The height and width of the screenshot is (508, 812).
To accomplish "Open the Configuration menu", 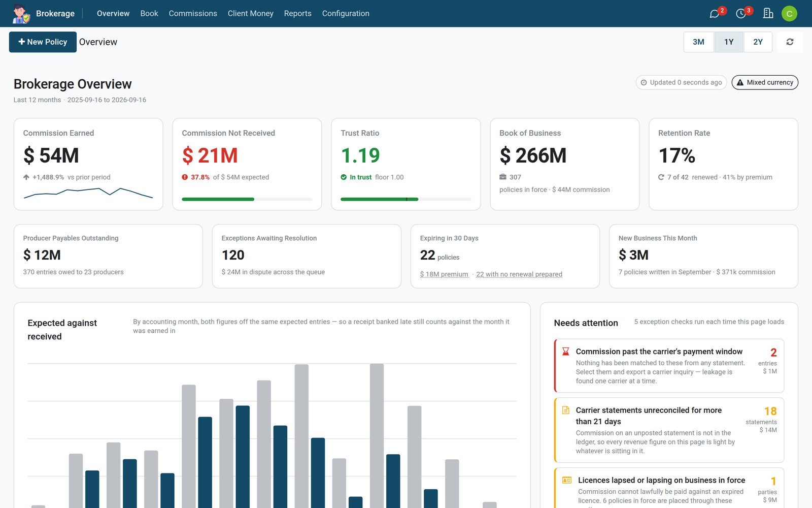I will pos(346,13).
